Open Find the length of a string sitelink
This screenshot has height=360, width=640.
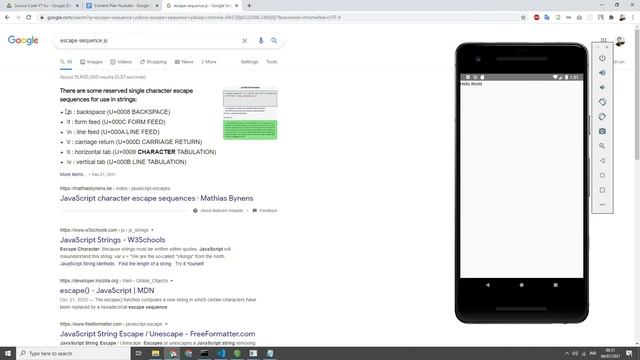pyautogui.click(x=145, y=264)
